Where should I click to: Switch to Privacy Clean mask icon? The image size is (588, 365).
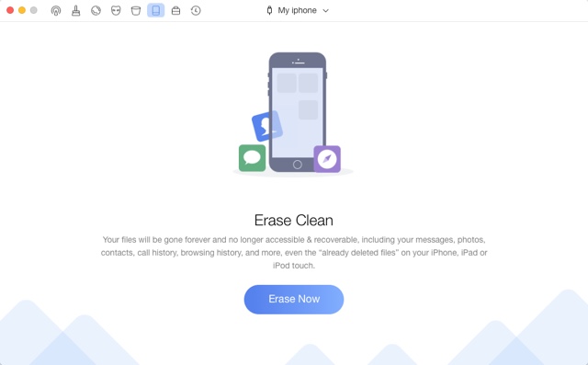click(x=116, y=10)
